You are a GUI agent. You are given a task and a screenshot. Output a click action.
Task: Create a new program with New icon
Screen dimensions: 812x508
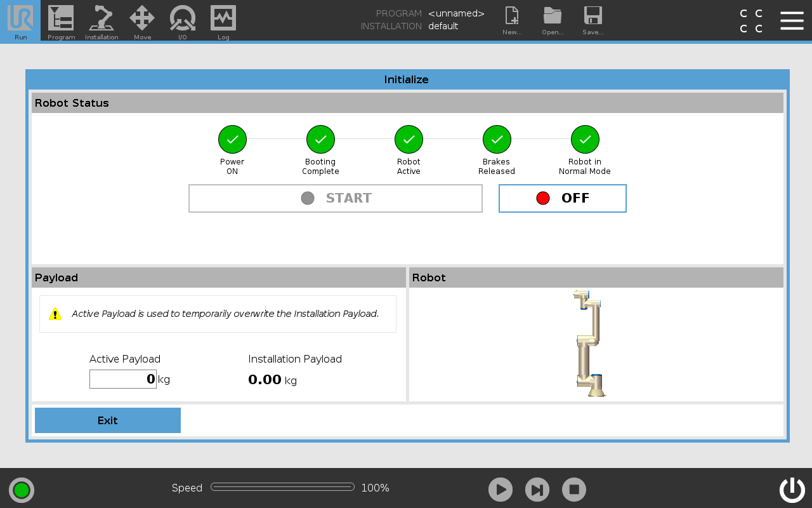(x=511, y=20)
